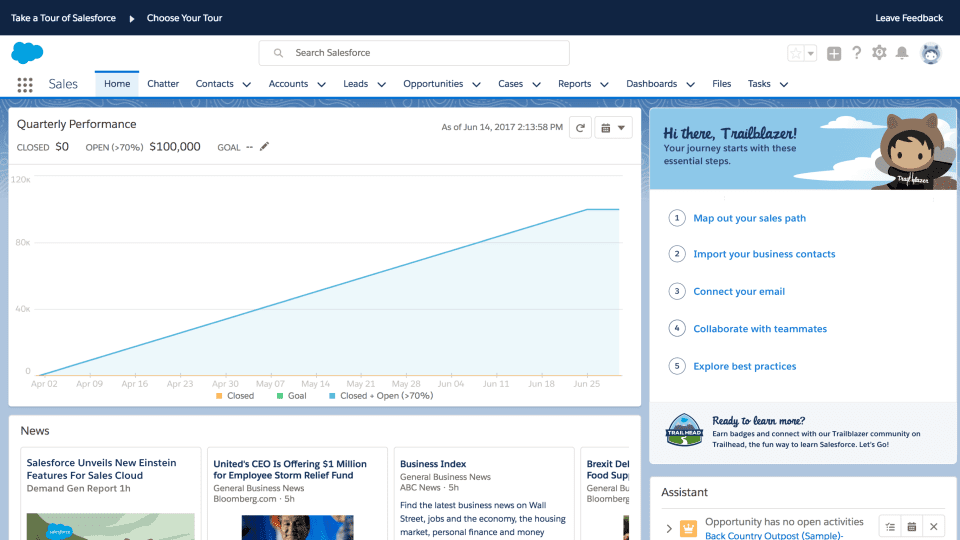Click Leave Feedback link
Viewport: 960px width, 540px height.
[x=909, y=18]
